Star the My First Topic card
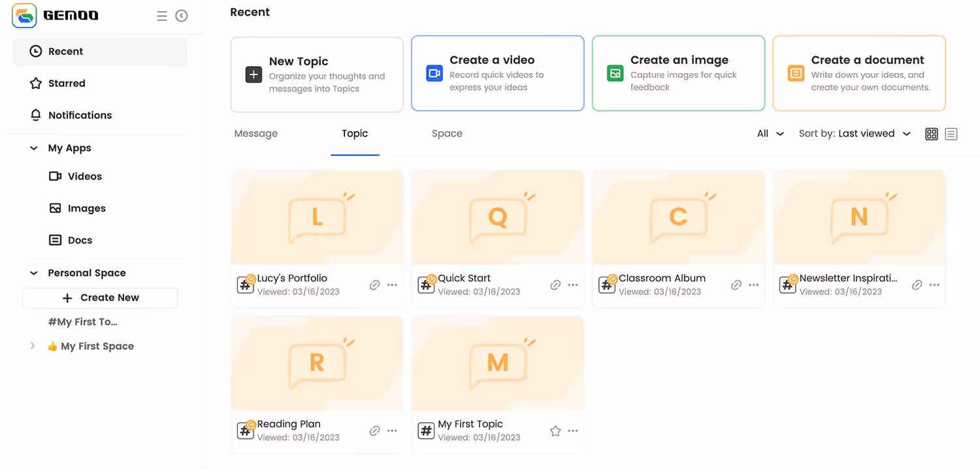Image resolution: width=980 pixels, height=470 pixels. pyautogui.click(x=555, y=431)
